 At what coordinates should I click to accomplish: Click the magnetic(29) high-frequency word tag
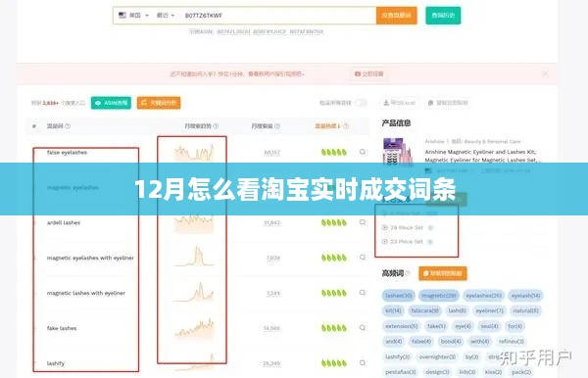coord(439,296)
